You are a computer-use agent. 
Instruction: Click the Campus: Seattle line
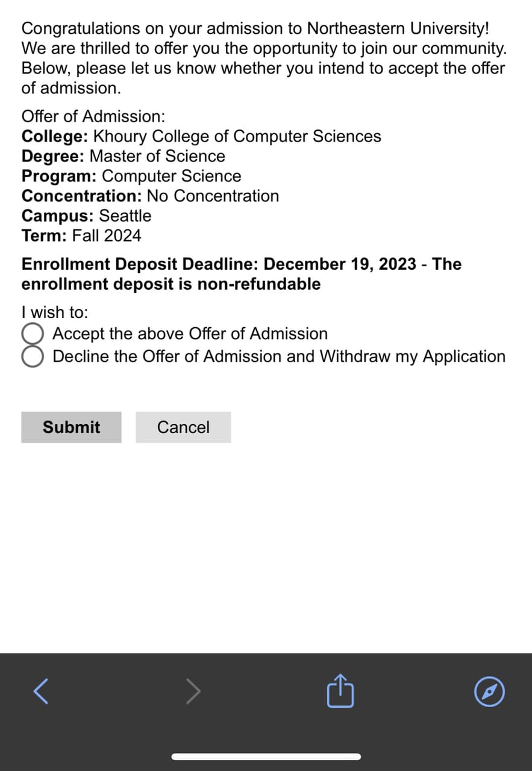tap(86, 216)
